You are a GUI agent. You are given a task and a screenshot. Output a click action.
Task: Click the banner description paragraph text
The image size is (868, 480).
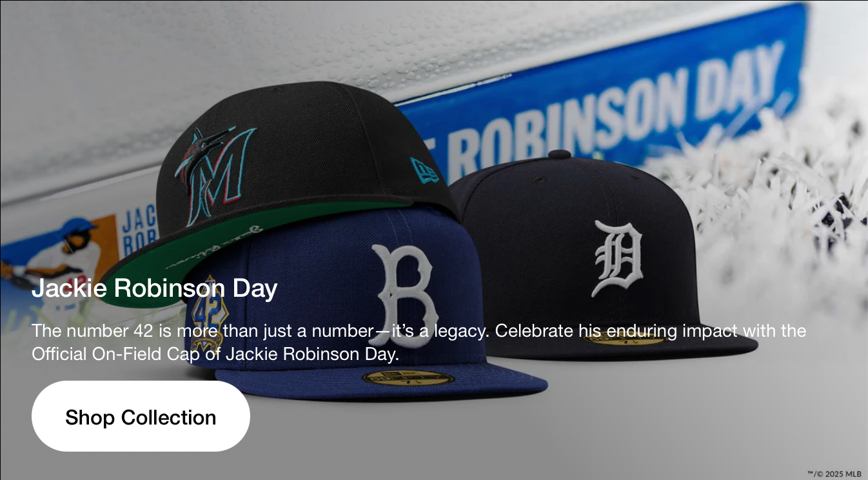click(419, 342)
